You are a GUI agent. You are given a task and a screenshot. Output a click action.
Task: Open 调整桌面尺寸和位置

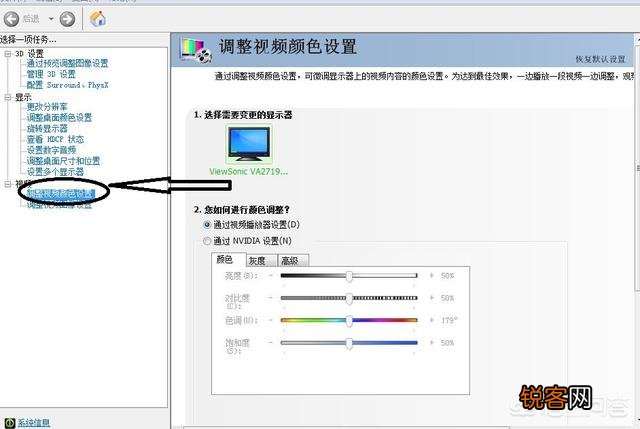coord(63,161)
